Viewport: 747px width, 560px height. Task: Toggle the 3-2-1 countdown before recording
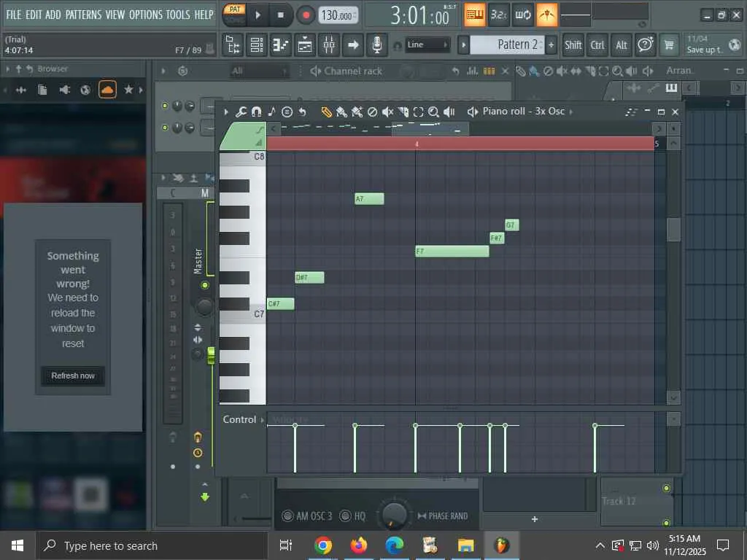click(x=498, y=15)
